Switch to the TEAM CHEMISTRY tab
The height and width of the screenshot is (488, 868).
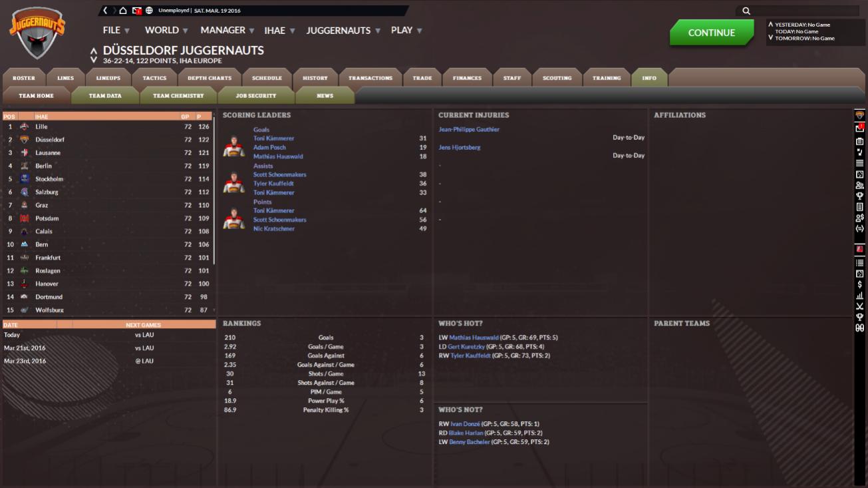178,96
